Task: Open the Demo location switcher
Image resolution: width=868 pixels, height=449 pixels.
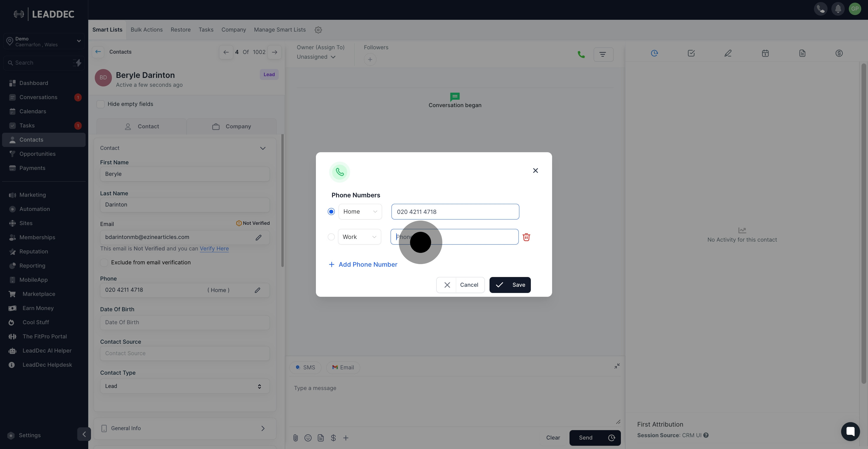Action: pyautogui.click(x=44, y=41)
